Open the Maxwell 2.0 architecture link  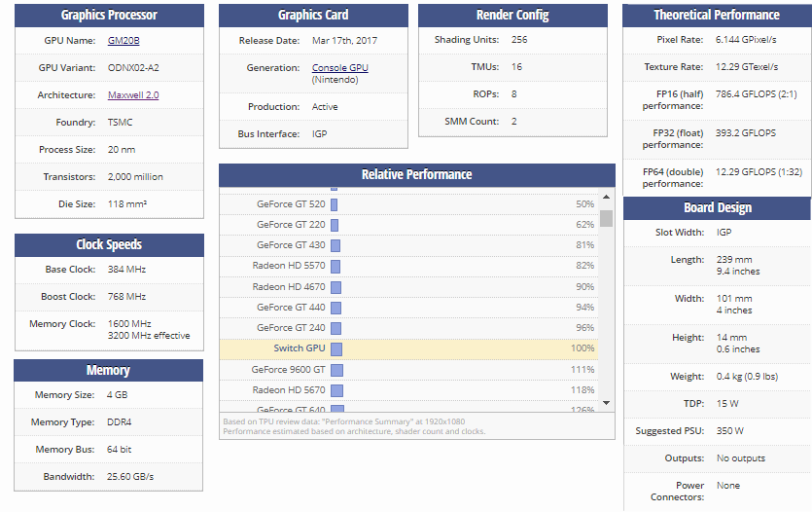133,95
